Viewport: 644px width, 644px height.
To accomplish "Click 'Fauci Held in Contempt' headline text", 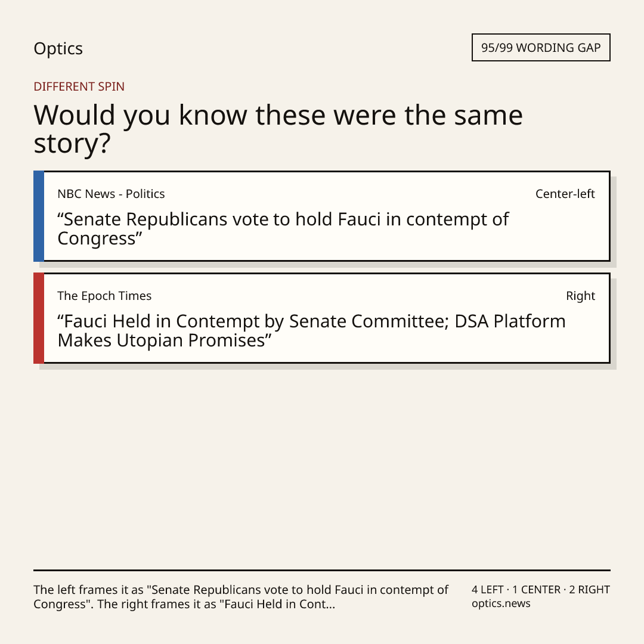I will (x=311, y=330).
